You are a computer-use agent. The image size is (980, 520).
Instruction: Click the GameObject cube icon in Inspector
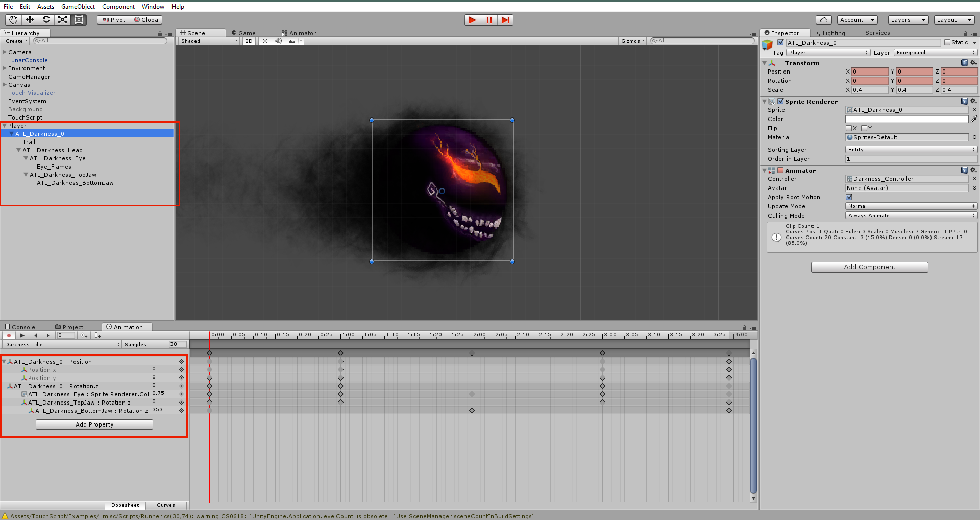(x=767, y=45)
